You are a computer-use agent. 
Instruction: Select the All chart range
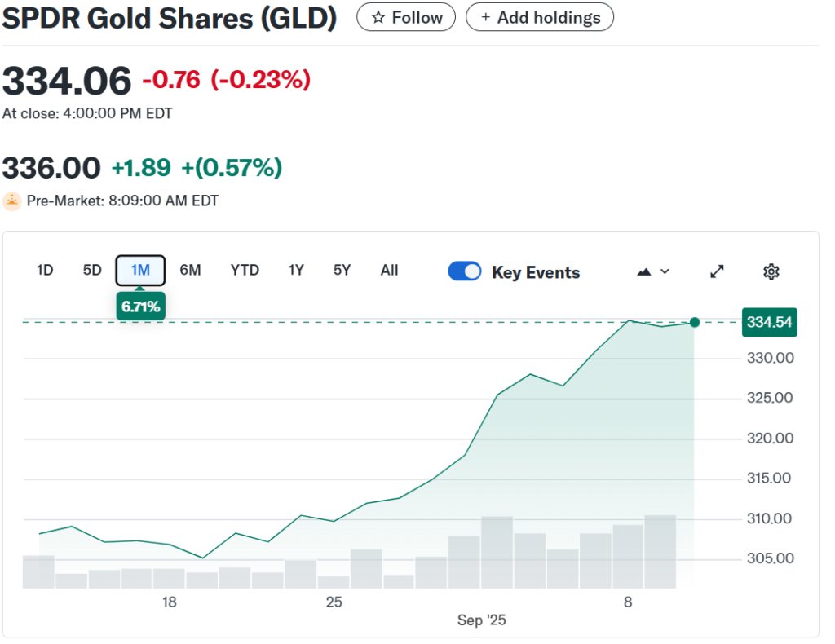click(389, 271)
